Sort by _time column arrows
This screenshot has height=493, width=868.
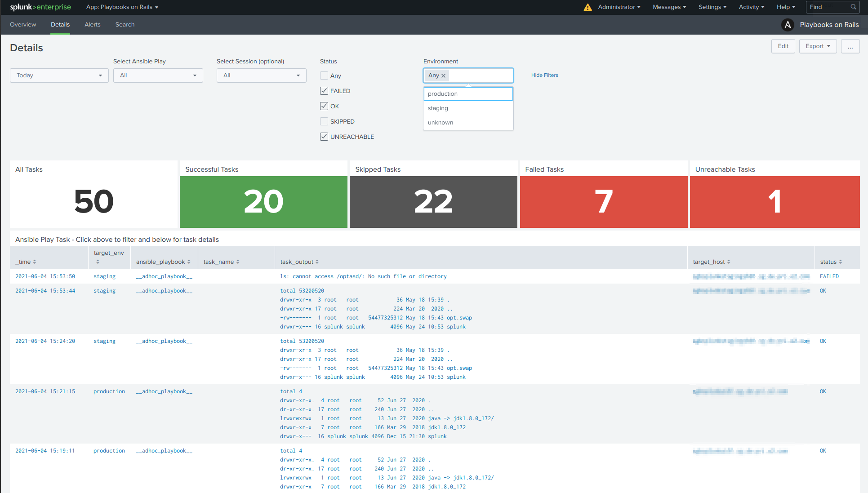35,262
